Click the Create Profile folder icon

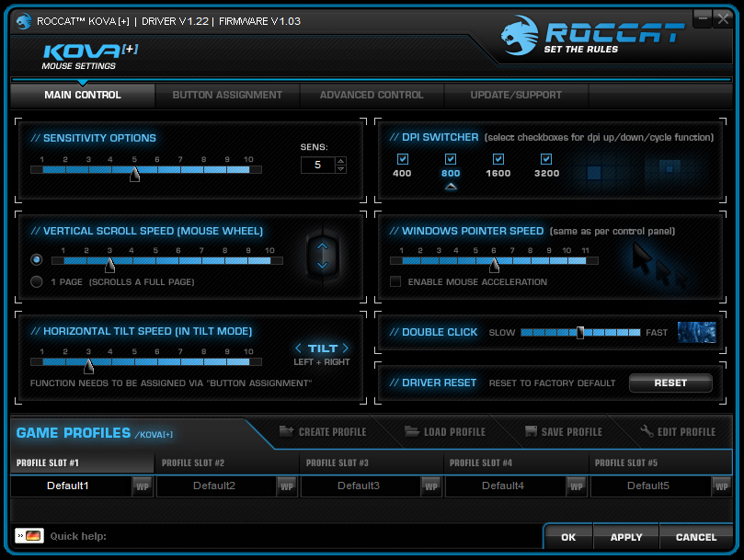pyautogui.click(x=286, y=431)
